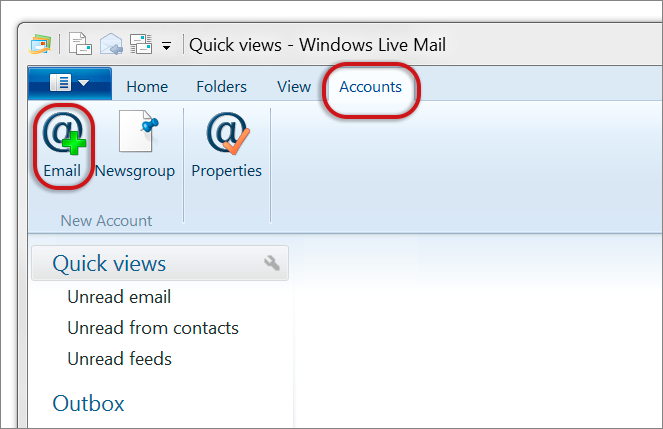663x429 pixels.
Task: Add a Newsgroup account
Action: click(135, 145)
